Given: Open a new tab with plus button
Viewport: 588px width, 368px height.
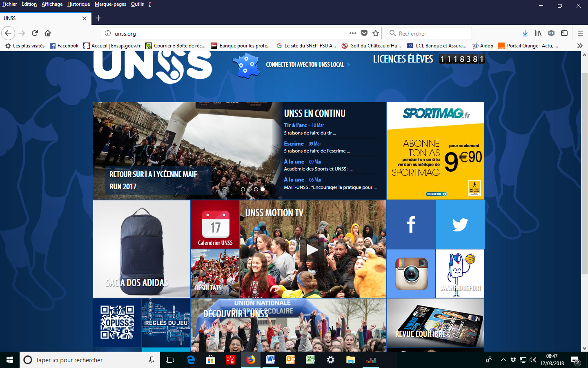Looking at the screenshot, I should click(x=98, y=18).
